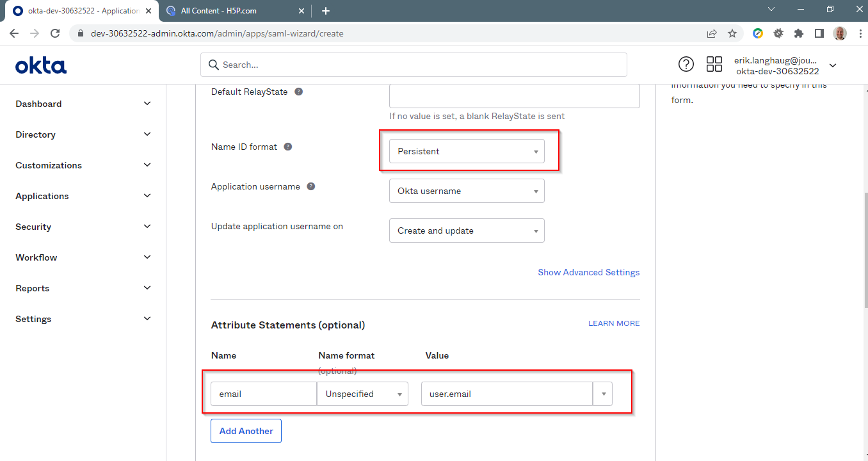This screenshot has width=868, height=461.
Task: Click the value field containing user.email
Action: tap(507, 394)
